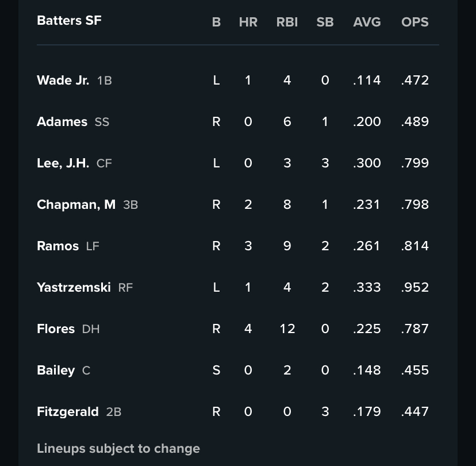The height and width of the screenshot is (466, 476).
Task: Click the Lineups subject to change note
Action: coord(118,448)
